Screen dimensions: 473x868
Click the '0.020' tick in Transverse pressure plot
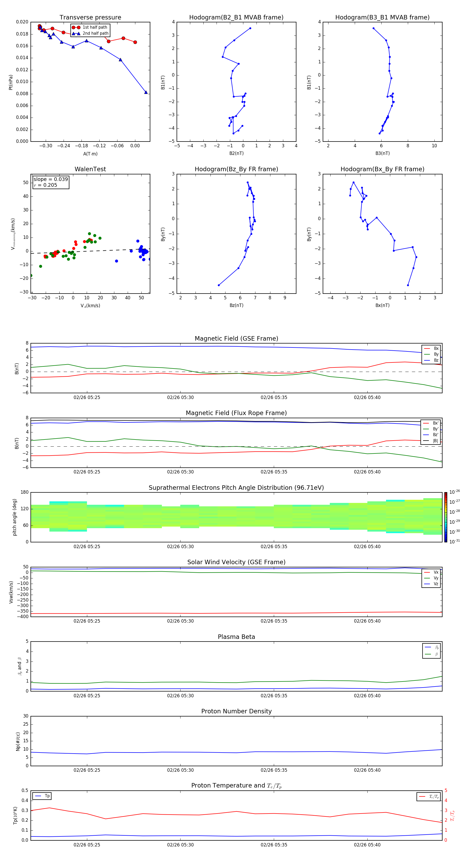coord(22,22)
